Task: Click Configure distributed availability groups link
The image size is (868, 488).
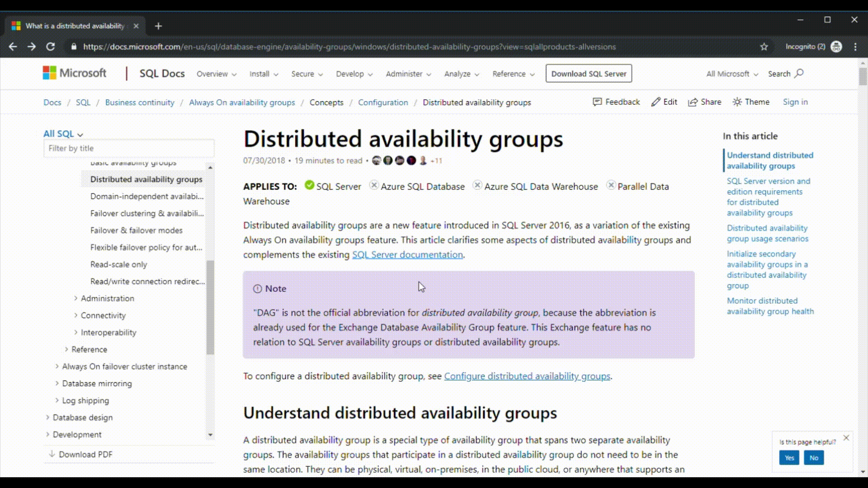Action: click(x=527, y=376)
